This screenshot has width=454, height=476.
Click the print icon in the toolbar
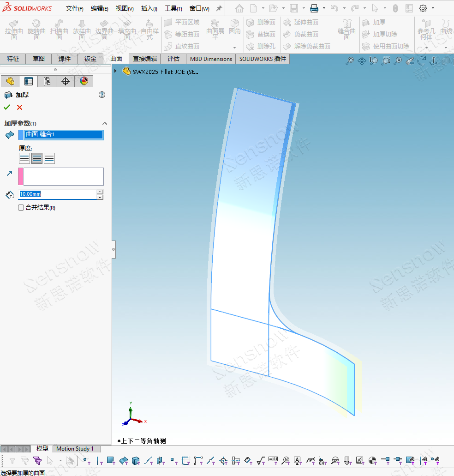coord(314,8)
